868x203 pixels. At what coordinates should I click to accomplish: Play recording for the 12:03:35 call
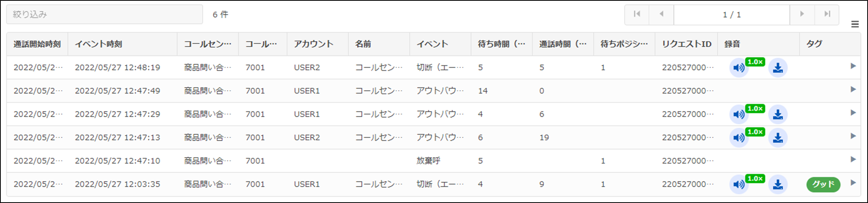(738, 184)
